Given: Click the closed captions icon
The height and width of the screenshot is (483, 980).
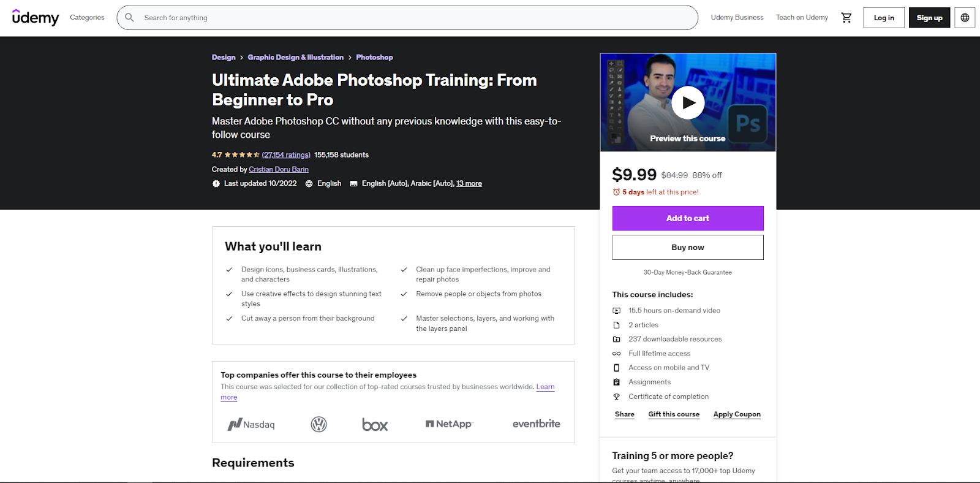Looking at the screenshot, I should coord(353,184).
